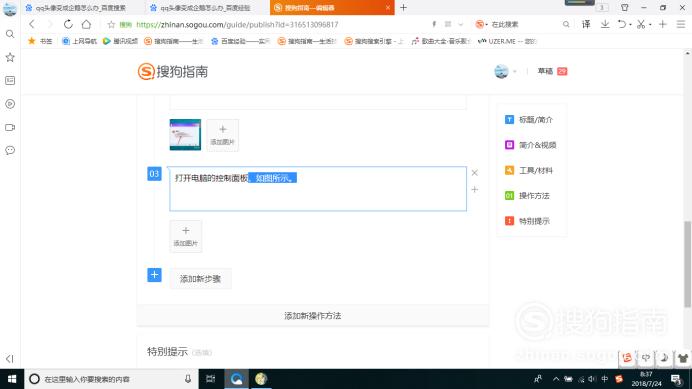Open the downloads icon in toolbar
Viewport: 692px width, 389px height.
[x=605, y=24]
